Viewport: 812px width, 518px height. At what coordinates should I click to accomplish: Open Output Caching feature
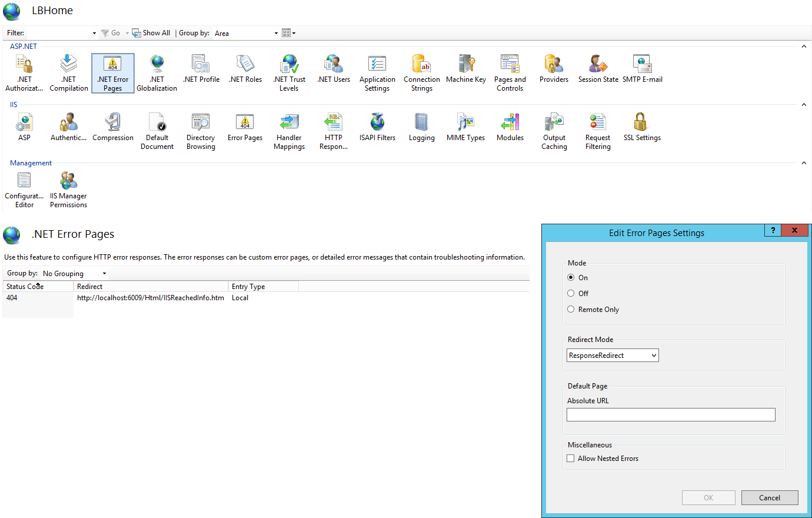coord(554,131)
